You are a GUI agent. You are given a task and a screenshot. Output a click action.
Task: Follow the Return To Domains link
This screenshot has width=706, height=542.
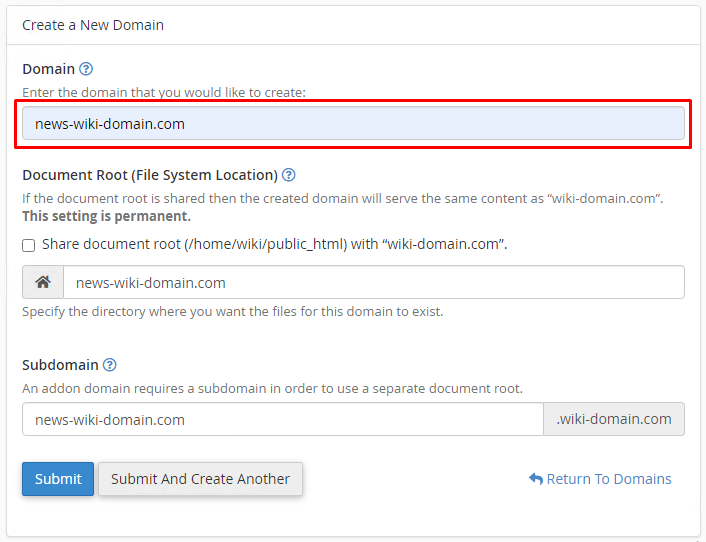click(x=608, y=479)
